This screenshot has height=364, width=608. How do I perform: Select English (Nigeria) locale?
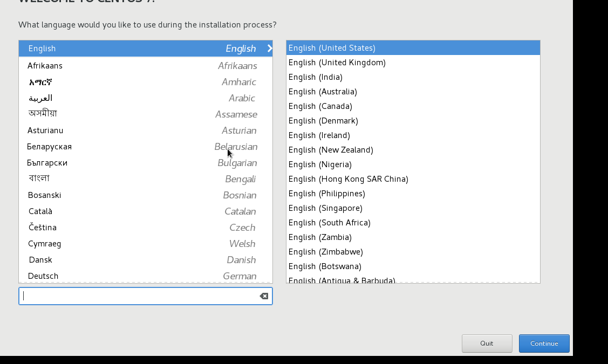(413, 164)
